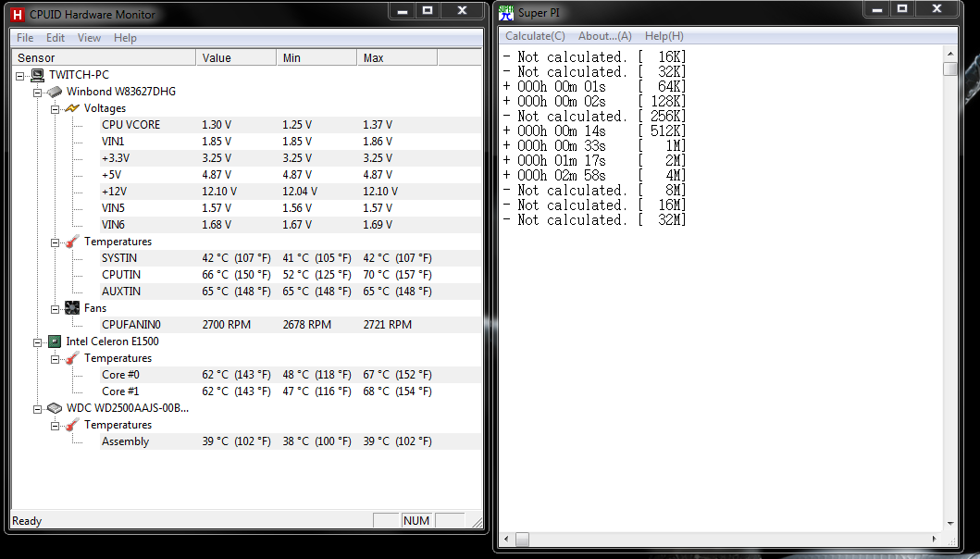This screenshot has height=559, width=980.
Task: Open the Edit menu in Hardware Monitor
Action: click(x=56, y=38)
